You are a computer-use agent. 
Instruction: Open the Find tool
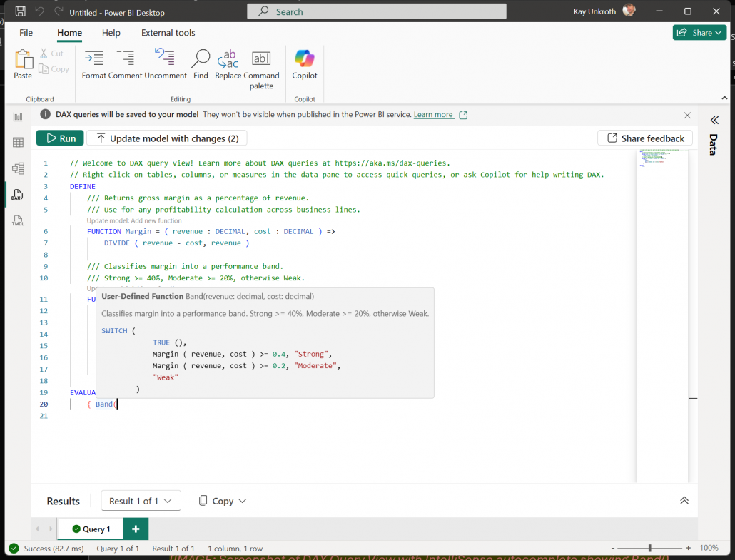pos(201,58)
